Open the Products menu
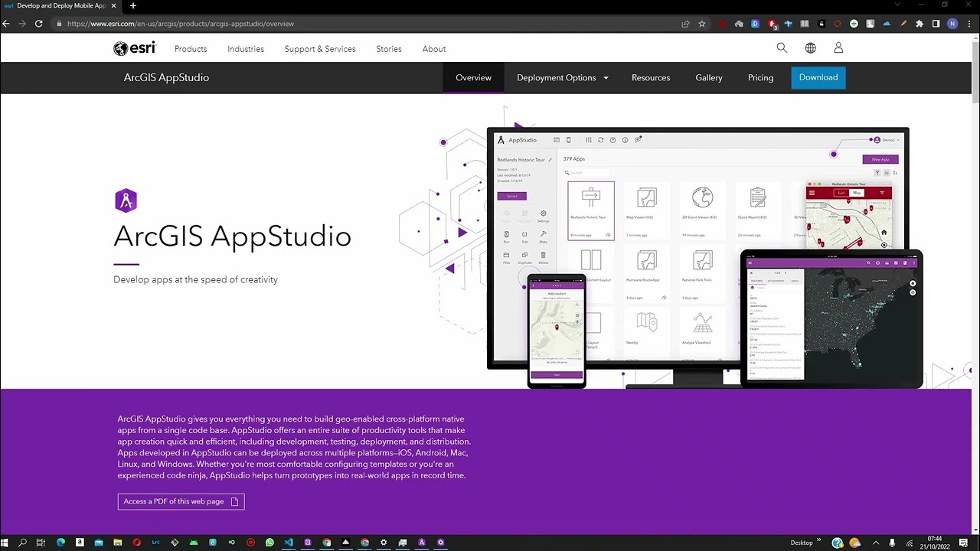Viewport: 980px width, 551px height. pos(191,49)
